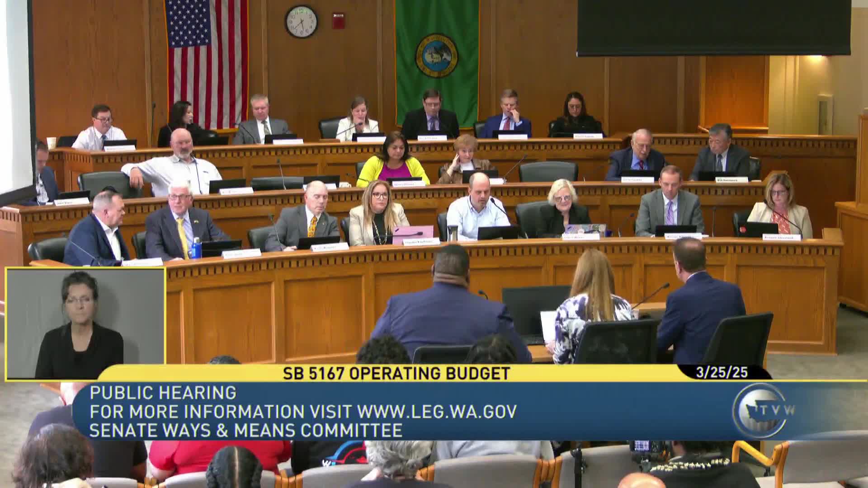Click the wall clock above the dais
The height and width of the screenshot is (488, 868).
click(x=301, y=21)
